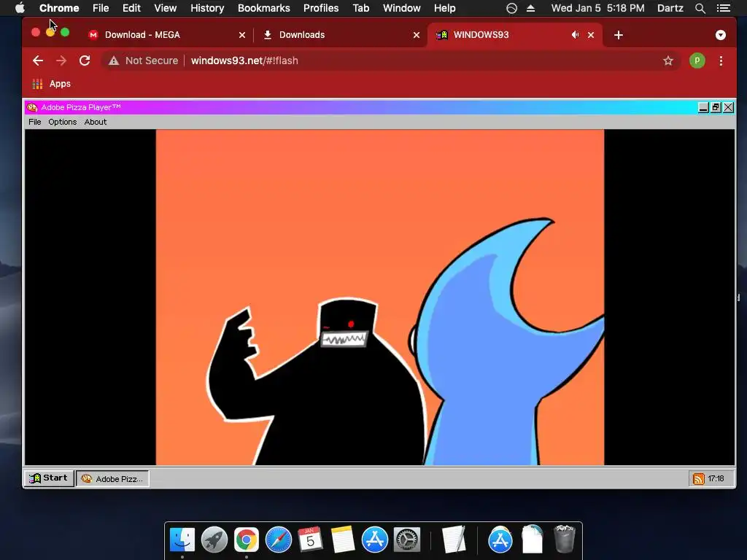Close the Download - MEGA tab

point(242,35)
